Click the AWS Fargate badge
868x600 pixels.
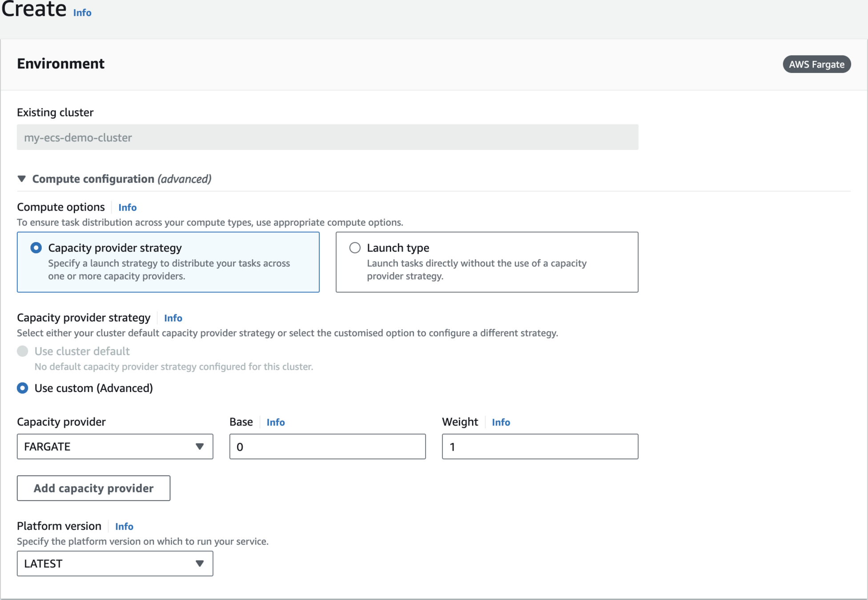pyautogui.click(x=816, y=64)
